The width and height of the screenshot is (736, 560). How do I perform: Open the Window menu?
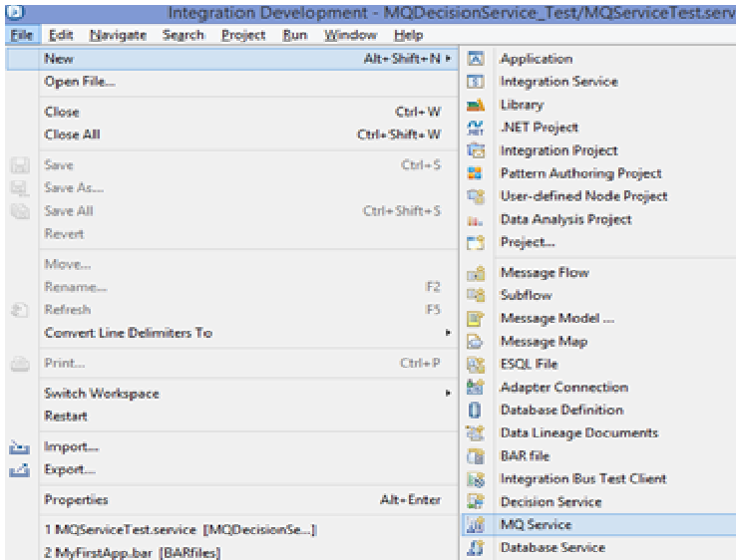click(x=351, y=35)
